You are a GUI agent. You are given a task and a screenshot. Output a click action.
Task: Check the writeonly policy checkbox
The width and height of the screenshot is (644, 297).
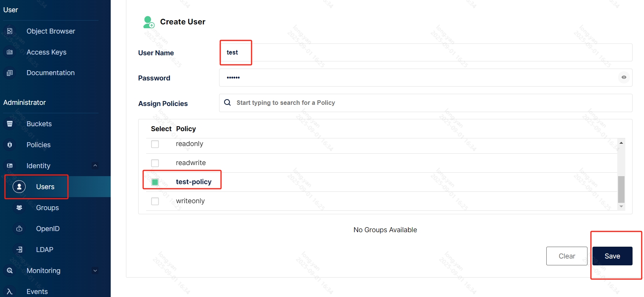point(155,201)
